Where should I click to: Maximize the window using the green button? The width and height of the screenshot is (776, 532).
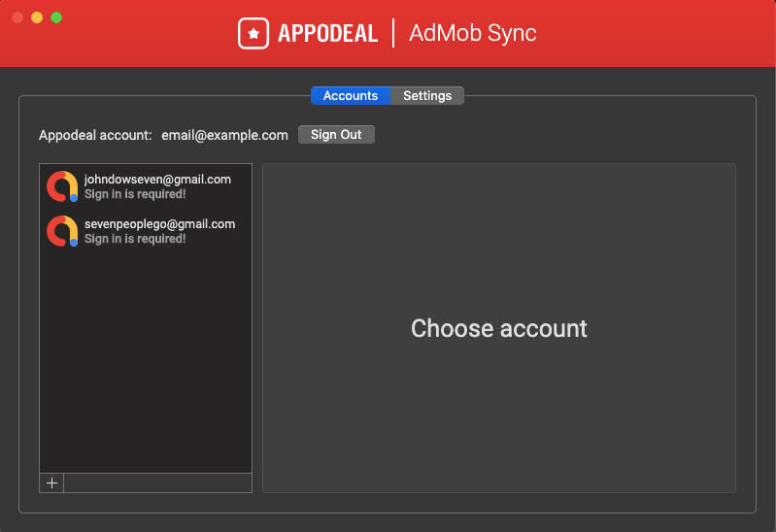[56, 17]
